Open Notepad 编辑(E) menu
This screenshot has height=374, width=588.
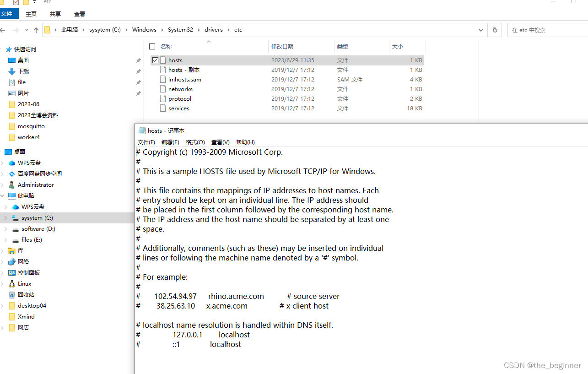[x=170, y=142]
